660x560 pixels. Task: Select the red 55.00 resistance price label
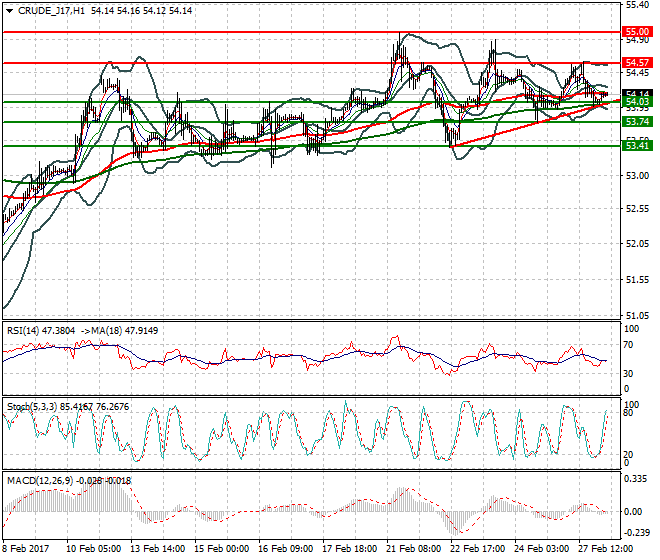pyautogui.click(x=637, y=32)
